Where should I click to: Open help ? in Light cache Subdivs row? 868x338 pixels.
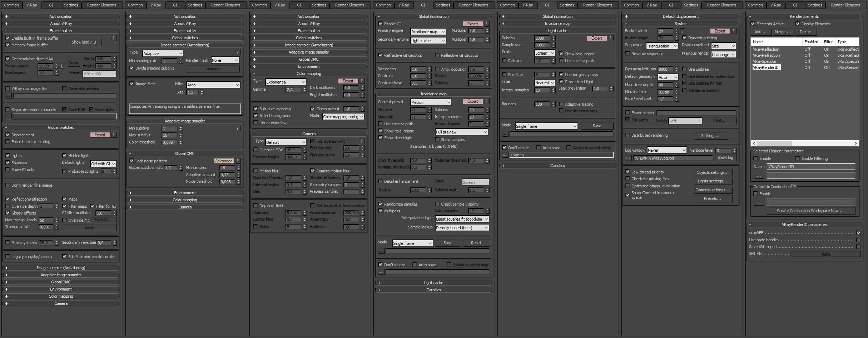tap(610, 38)
